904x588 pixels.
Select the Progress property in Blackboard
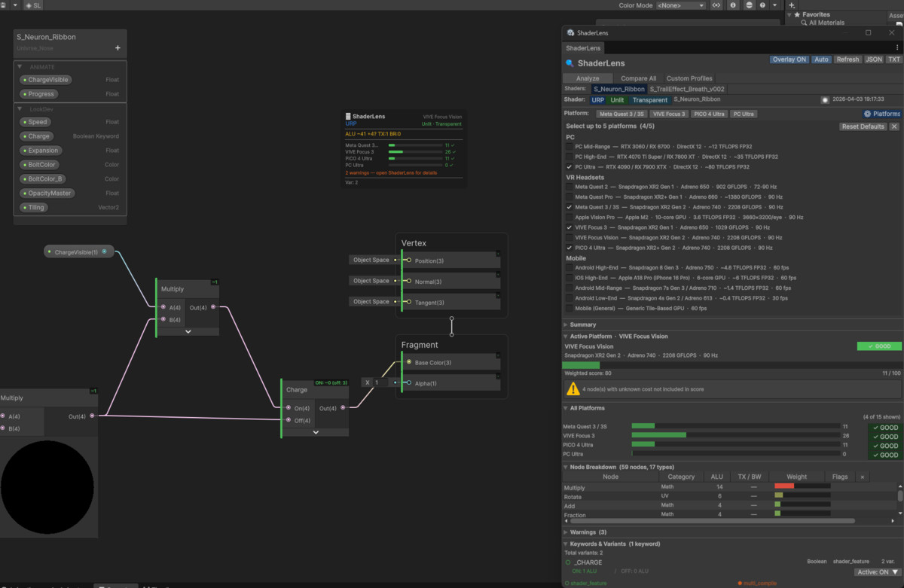[39, 94]
